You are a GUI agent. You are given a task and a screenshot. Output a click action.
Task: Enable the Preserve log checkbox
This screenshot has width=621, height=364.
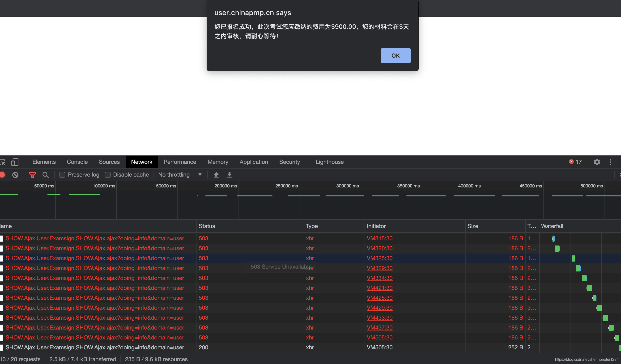pos(62,175)
